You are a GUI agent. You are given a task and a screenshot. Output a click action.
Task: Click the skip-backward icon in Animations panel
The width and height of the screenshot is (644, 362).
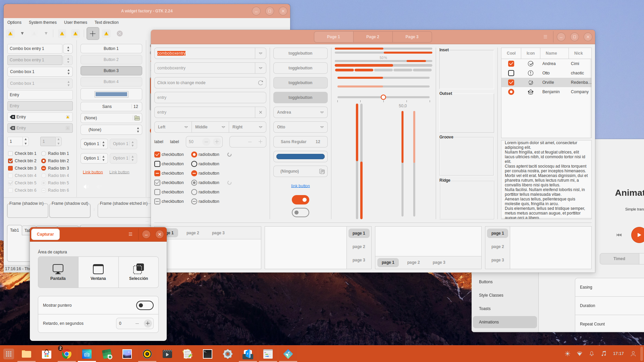[x=619, y=235]
